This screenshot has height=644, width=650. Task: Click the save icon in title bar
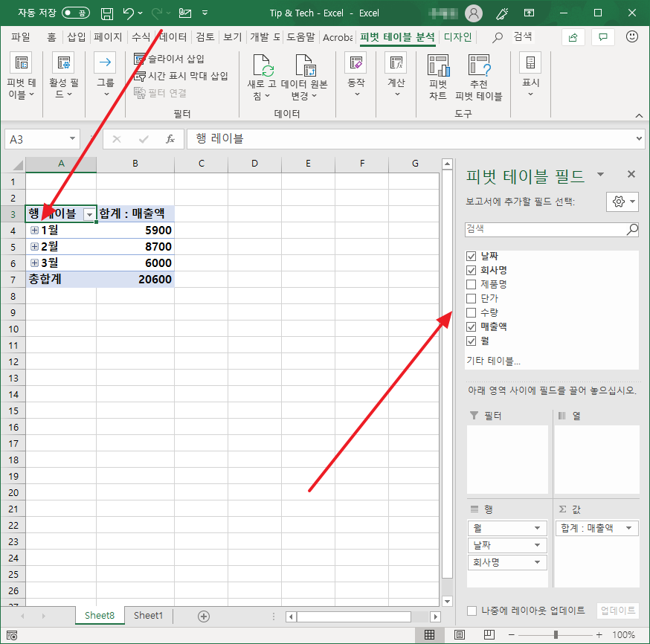pyautogui.click(x=107, y=13)
